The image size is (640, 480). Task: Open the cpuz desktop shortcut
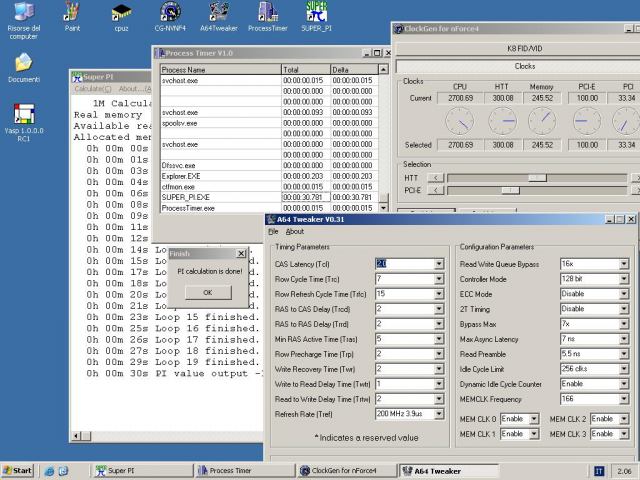pos(121,17)
